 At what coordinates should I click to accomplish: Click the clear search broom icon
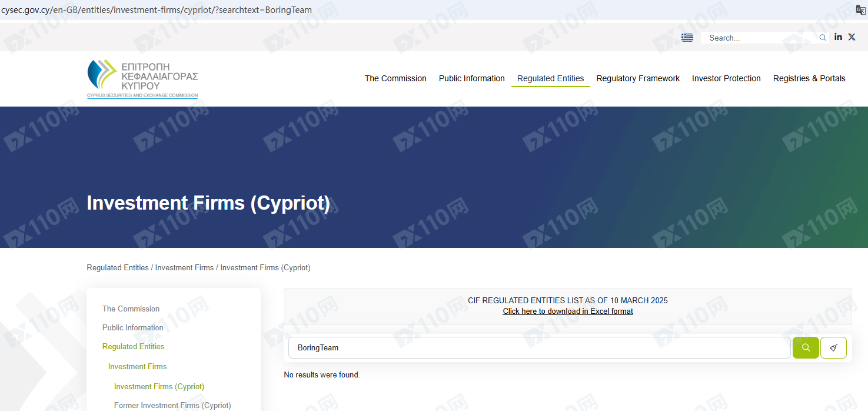click(x=833, y=347)
